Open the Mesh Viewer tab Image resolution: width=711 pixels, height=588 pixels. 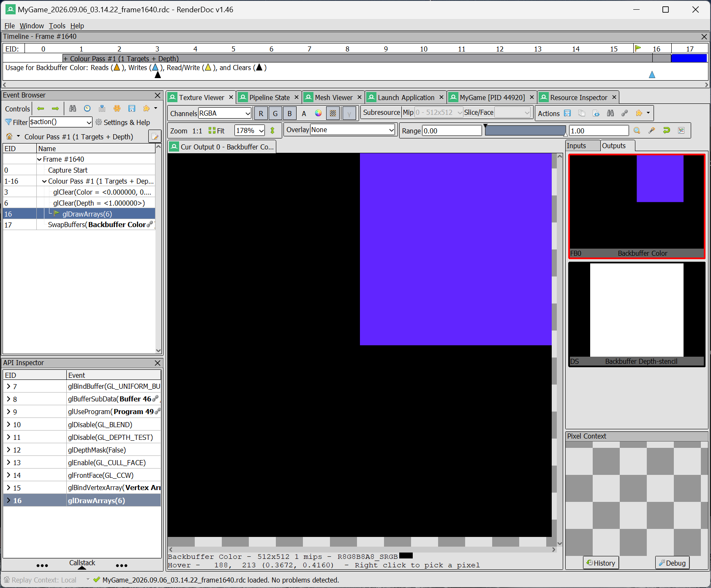pyautogui.click(x=333, y=98)
